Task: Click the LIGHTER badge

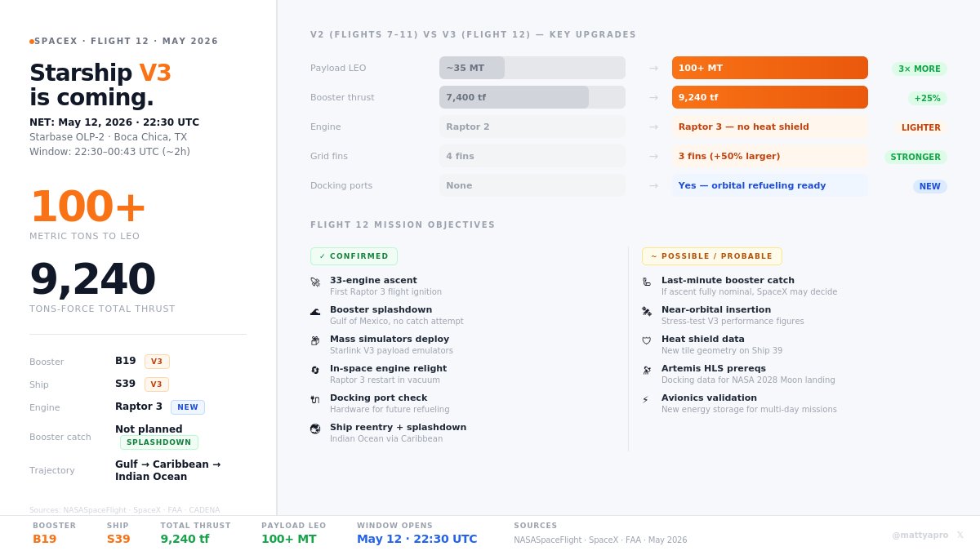Action: [921, 127]
